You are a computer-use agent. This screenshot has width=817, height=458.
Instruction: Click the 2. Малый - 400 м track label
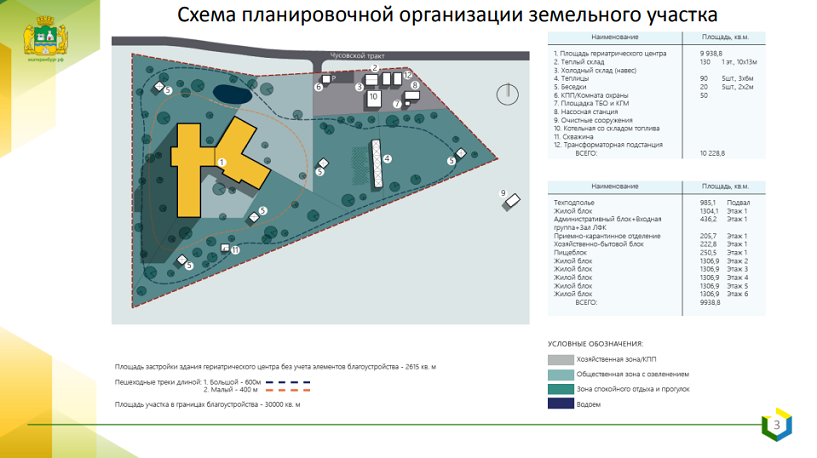(x=230, y=389)
